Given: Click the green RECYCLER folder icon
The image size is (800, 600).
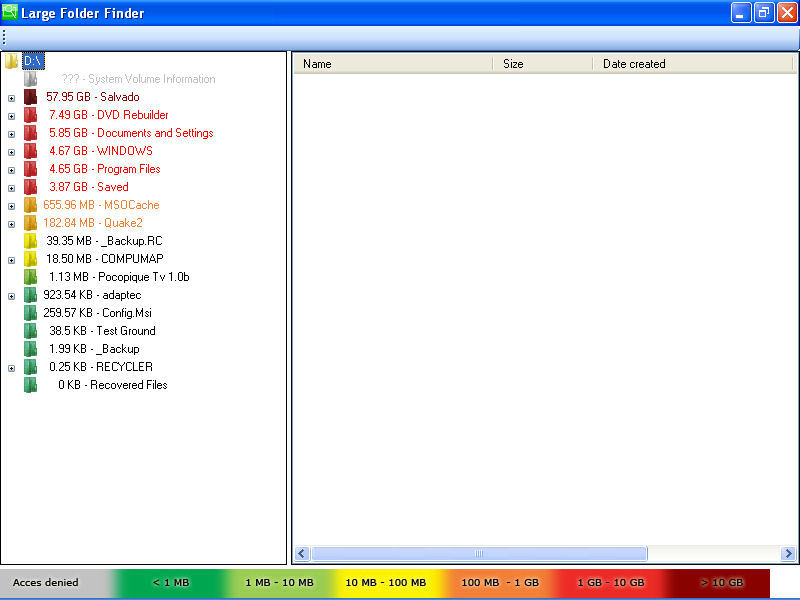Looking at the screenshot, I should [x=31, y=367].
